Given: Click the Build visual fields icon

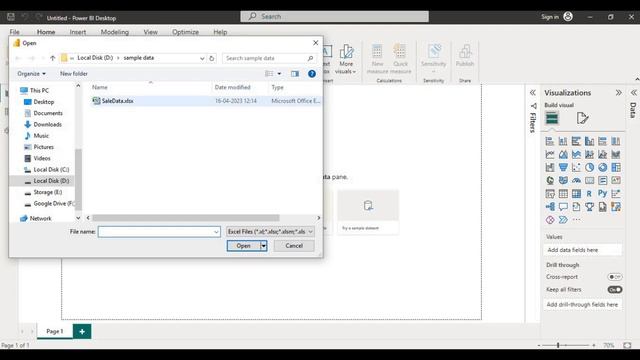Looking at the screenshot, I should pos(552,118).
